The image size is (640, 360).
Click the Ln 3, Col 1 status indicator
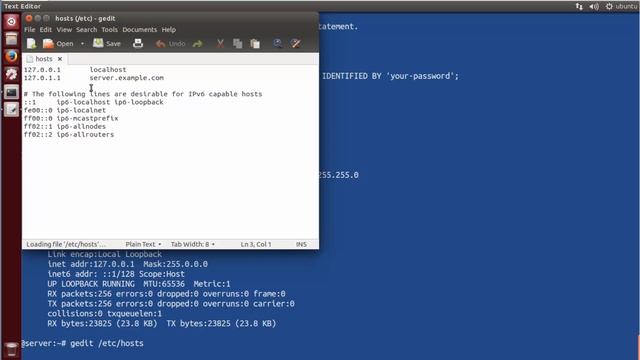tap(256, 244)
